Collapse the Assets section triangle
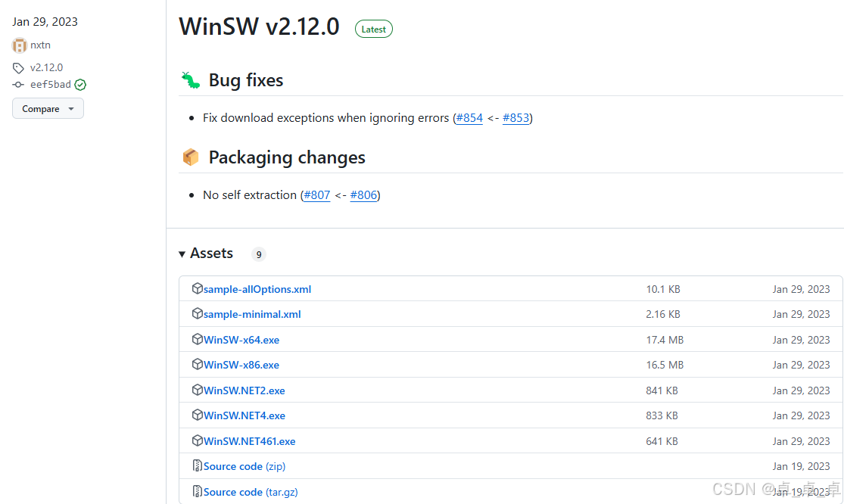Viewport: 844px width, 504px height. (182, 254)
